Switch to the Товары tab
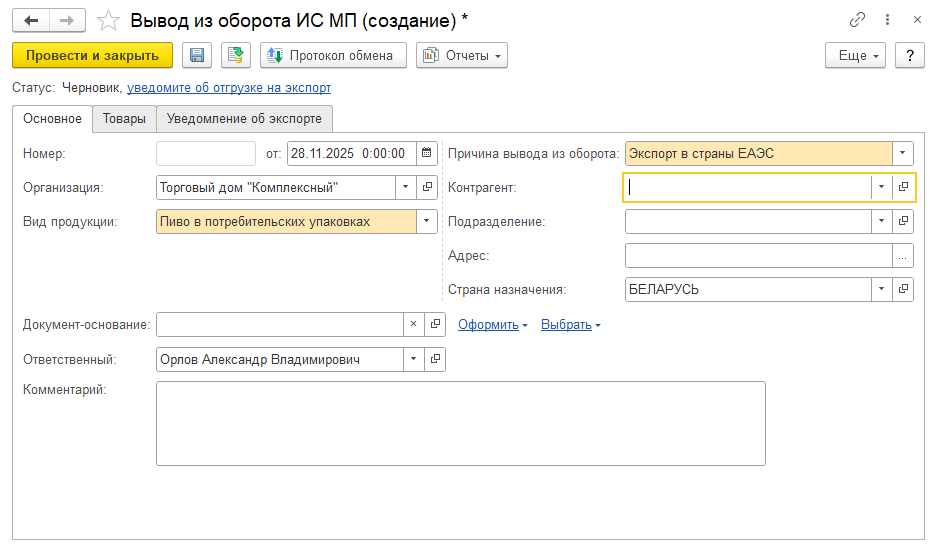The width and height of the screenshot is (942, 552). (x=124, y=119)
